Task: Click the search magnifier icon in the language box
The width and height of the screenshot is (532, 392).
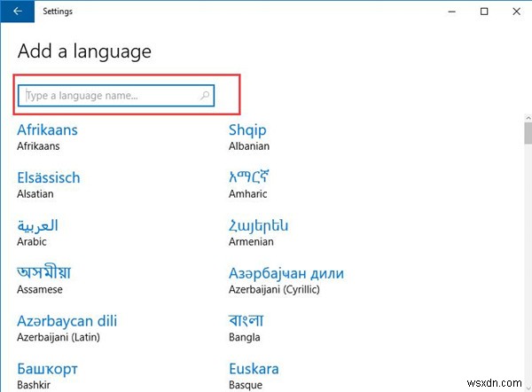Action: pyautogui.click(x=205, y=96)
